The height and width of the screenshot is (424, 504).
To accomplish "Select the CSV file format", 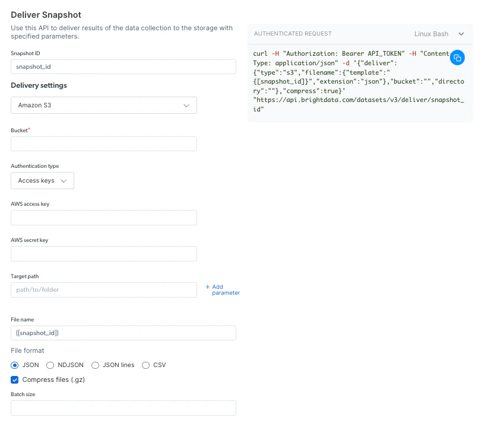I will [145, 365].
